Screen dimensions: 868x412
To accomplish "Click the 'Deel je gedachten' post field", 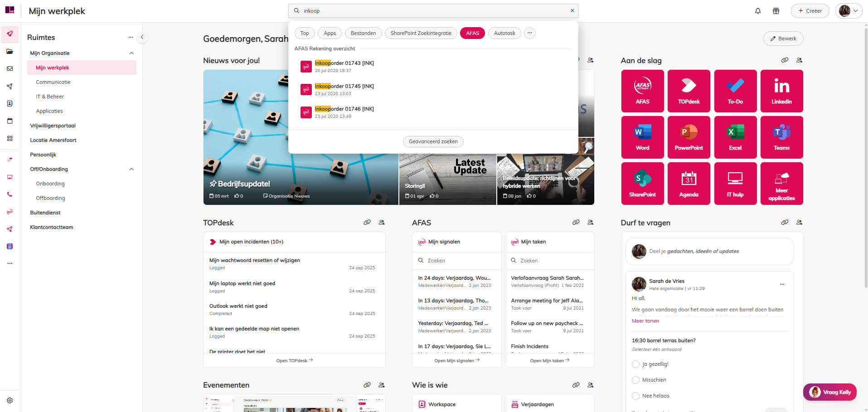I will pyautogui.click(x=710, y=252).
